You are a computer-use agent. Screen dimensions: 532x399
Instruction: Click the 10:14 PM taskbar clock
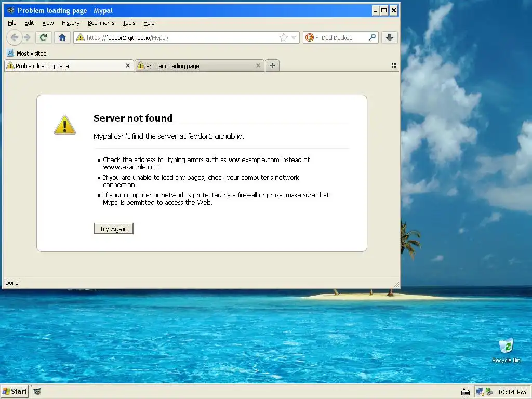click(x=512, y=392)
